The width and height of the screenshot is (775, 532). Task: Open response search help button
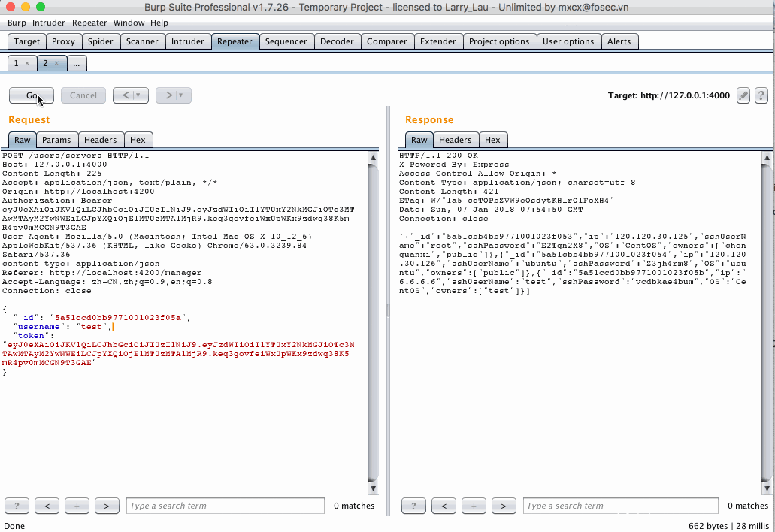tap(413, 506)
